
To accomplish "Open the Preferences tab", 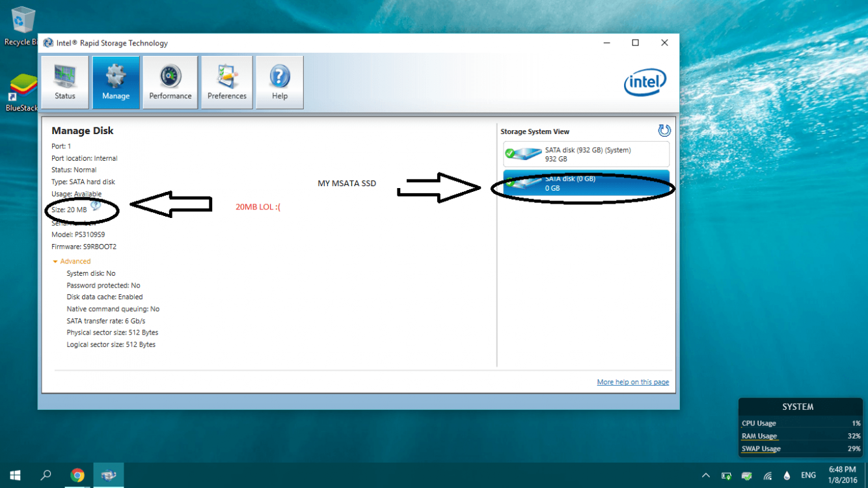I will [x=227, y=82].
